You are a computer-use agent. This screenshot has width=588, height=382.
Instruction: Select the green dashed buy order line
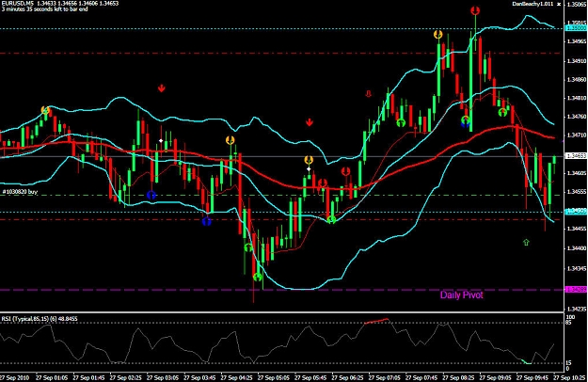(x=282, y=196)
